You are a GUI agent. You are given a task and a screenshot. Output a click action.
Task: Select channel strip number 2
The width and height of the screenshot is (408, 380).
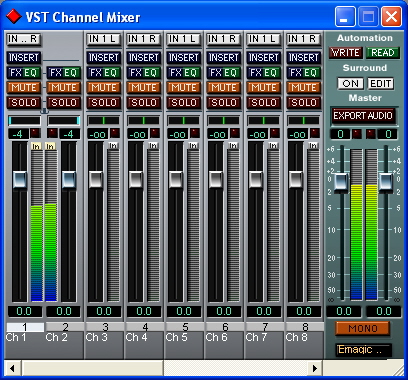[x=65, y=327]
